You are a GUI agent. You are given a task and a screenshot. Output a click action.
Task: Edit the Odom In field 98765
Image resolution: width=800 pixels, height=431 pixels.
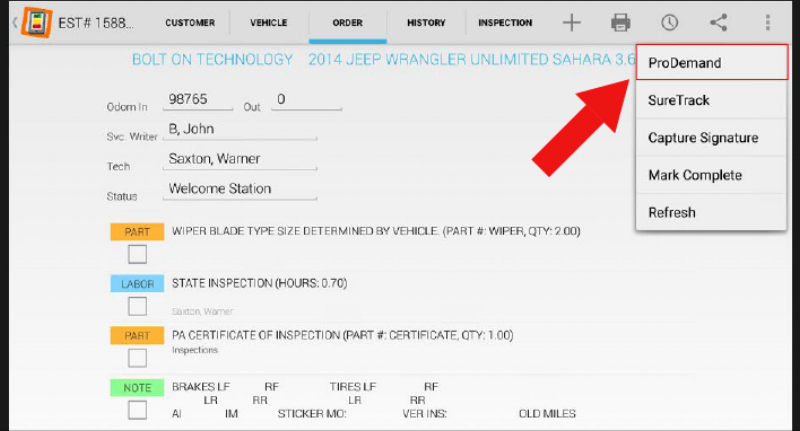tap(198, 99)
